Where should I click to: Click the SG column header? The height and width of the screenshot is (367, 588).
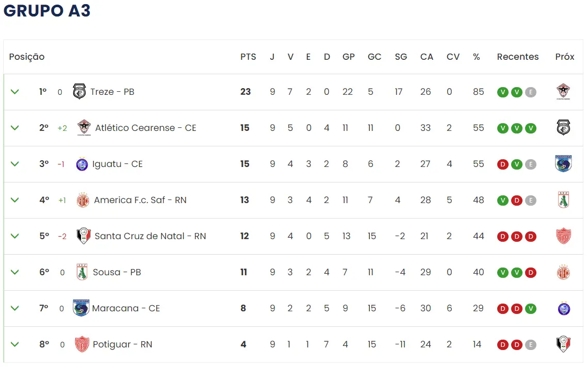[x=401, y=57]
